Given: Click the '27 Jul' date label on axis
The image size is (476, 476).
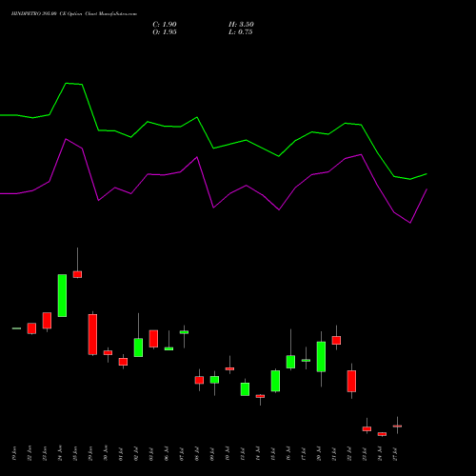Looking at the screenshot, I should (x=395, y=453).
